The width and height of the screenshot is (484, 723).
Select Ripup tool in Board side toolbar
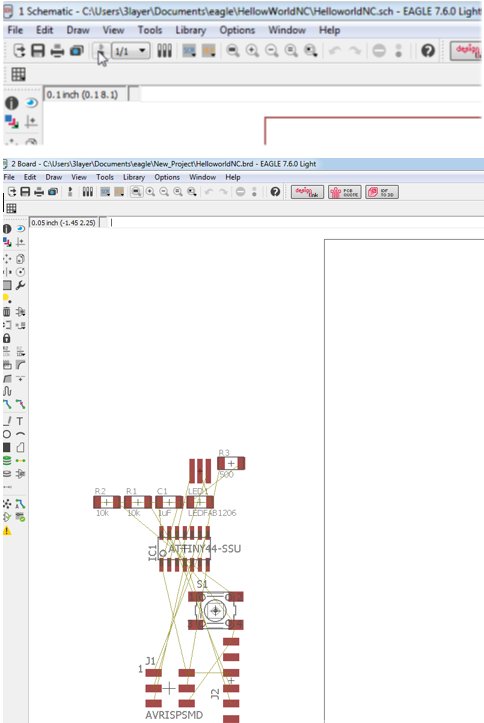[20, 405]
